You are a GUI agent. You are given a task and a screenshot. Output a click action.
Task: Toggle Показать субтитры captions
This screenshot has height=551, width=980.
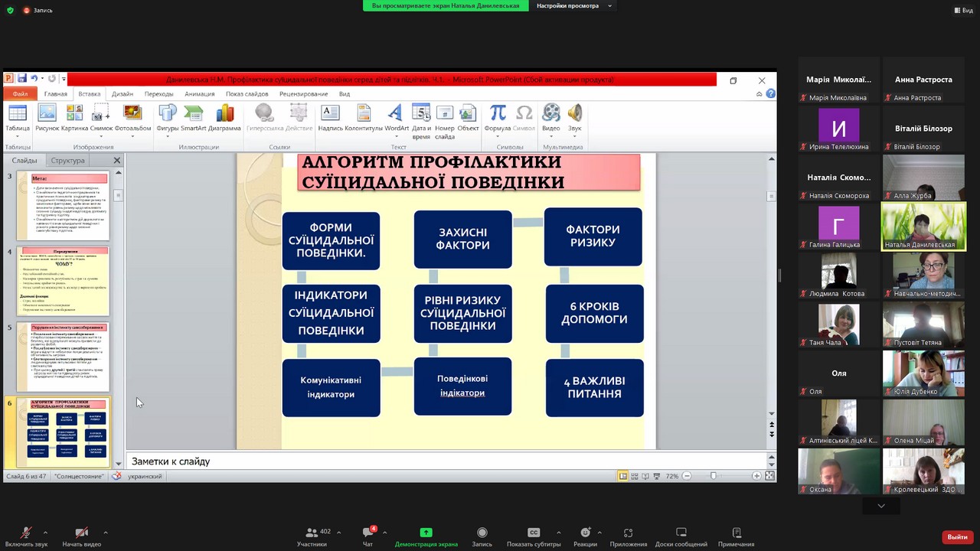534,536
